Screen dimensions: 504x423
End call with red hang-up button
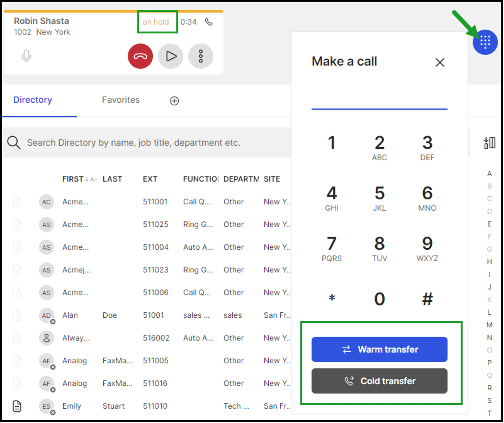(140, 56)
